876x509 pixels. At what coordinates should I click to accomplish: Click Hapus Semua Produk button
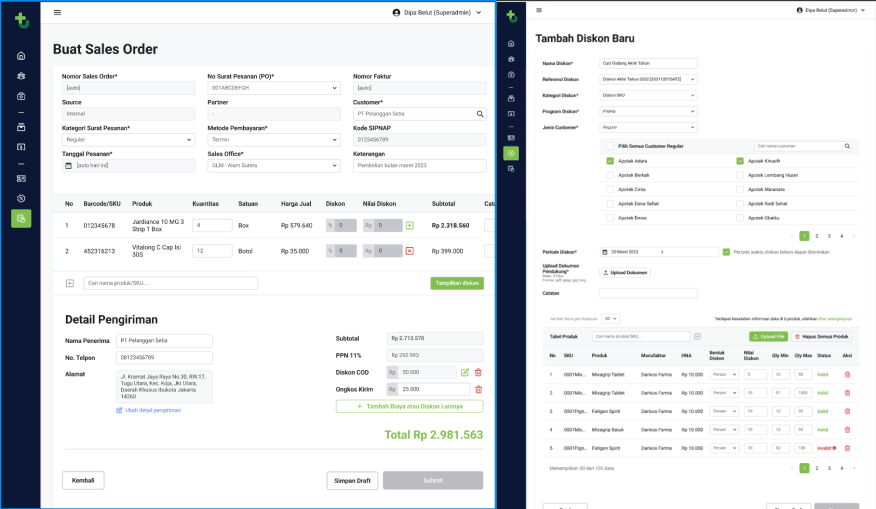[822, 336]
